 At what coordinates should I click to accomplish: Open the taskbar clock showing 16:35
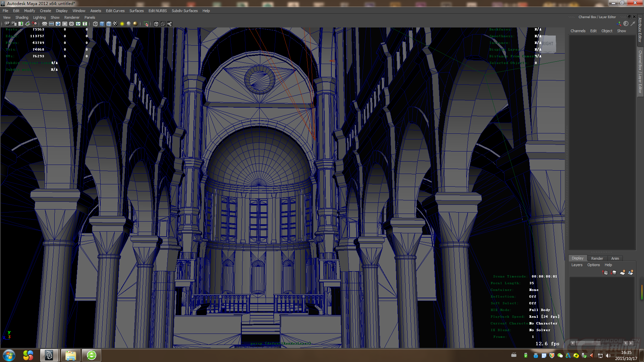click(x=626, y=355)
